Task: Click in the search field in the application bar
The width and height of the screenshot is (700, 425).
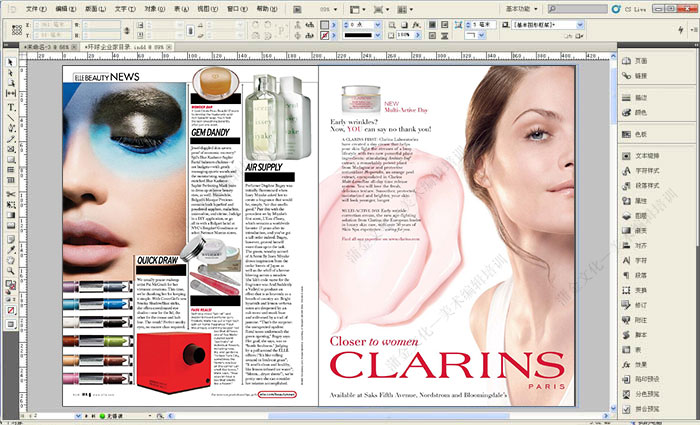Action: (x=578, y=9)
